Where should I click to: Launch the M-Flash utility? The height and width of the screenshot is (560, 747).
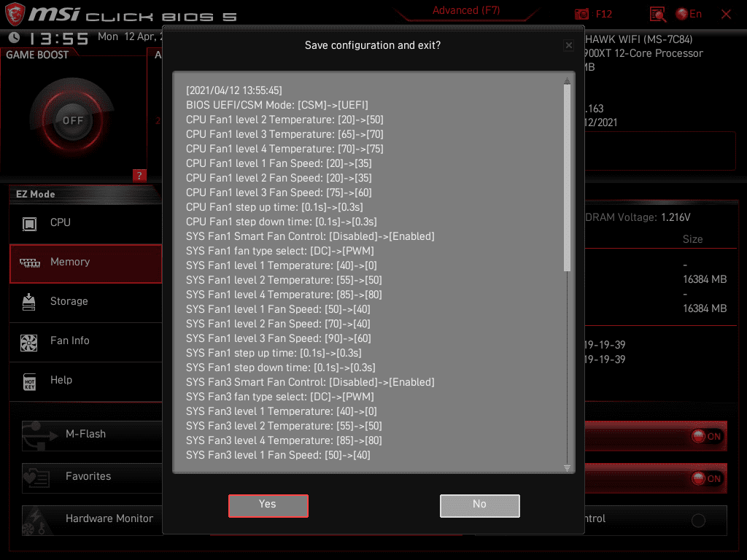pyautogui.click(x=92, y=435)
